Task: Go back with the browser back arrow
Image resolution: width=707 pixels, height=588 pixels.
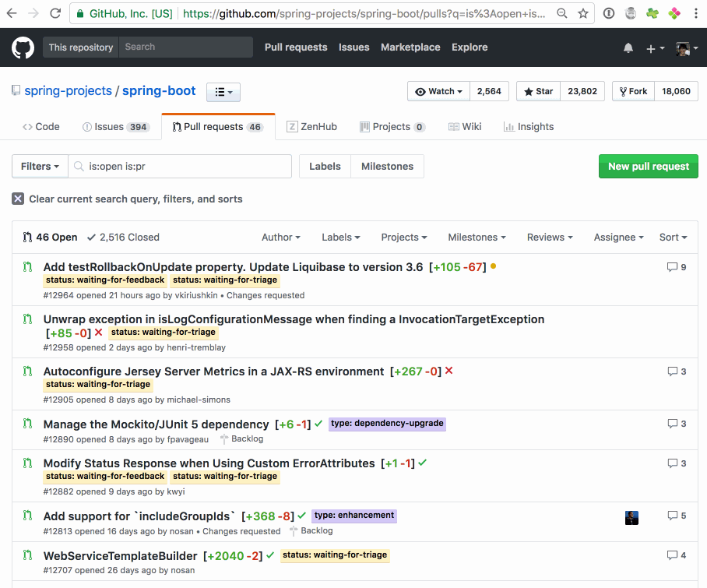Action: coord(12,13)
